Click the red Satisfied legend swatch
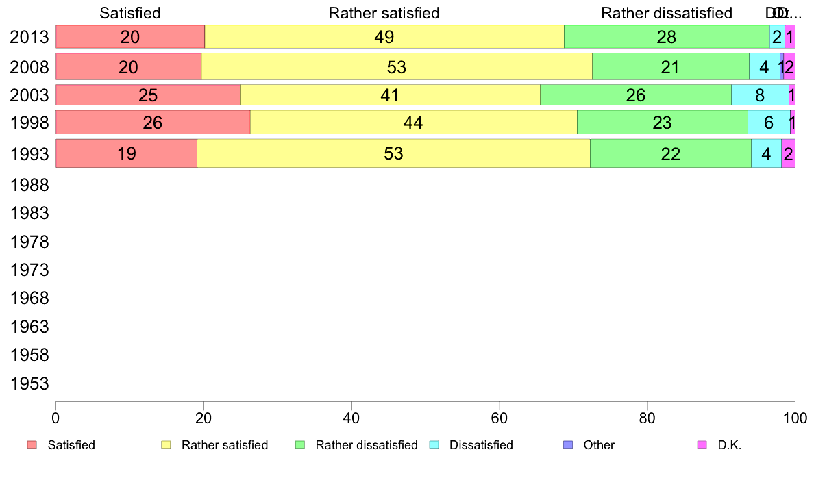This screenshot has width=814, height=504. pos(32,445)
